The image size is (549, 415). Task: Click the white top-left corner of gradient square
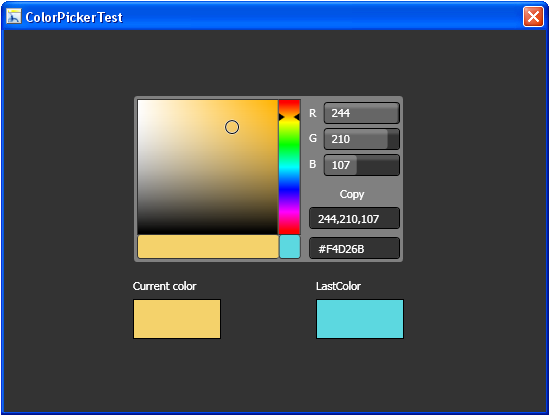point(140,102)
